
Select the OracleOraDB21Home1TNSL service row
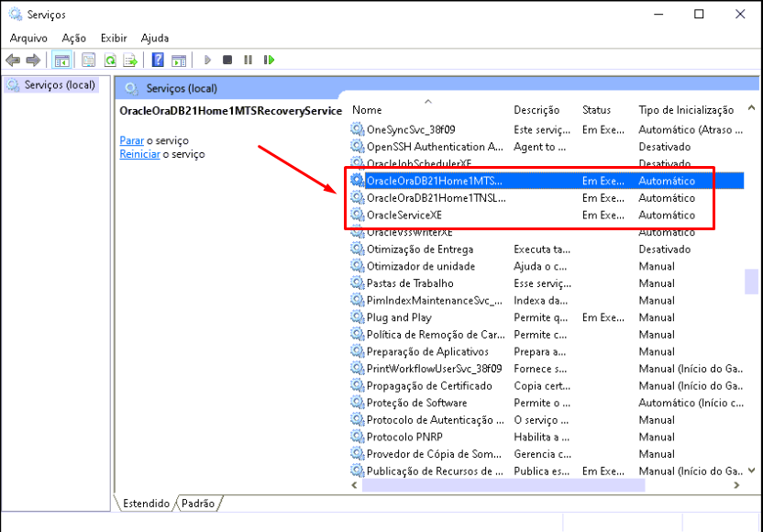(547, 198)
